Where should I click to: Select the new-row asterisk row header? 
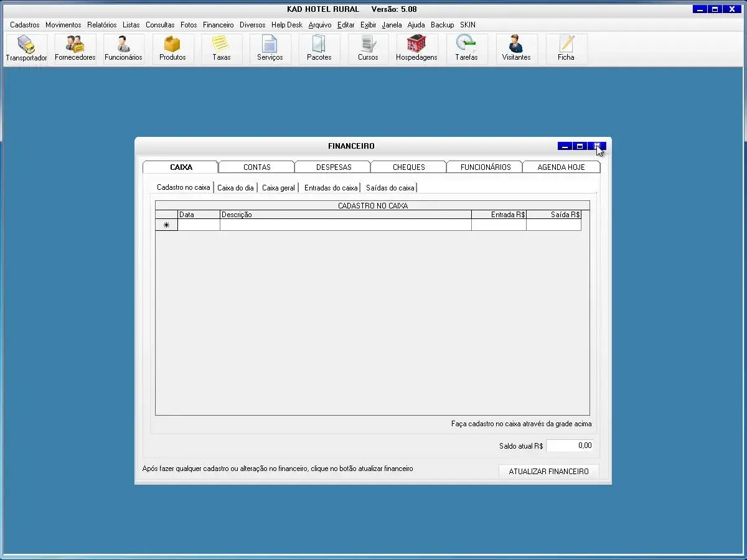click(x=166, y=225)
